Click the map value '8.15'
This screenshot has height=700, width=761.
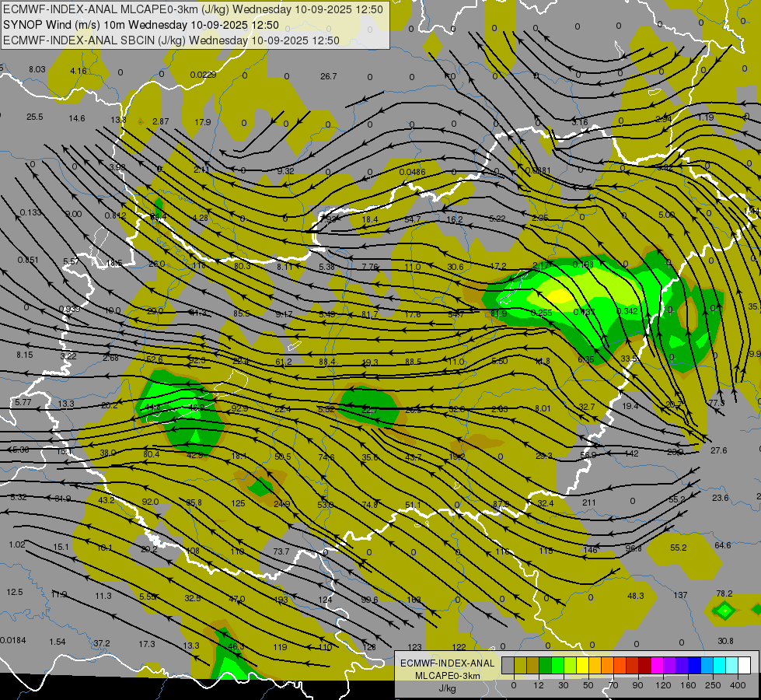coord(25,355)
